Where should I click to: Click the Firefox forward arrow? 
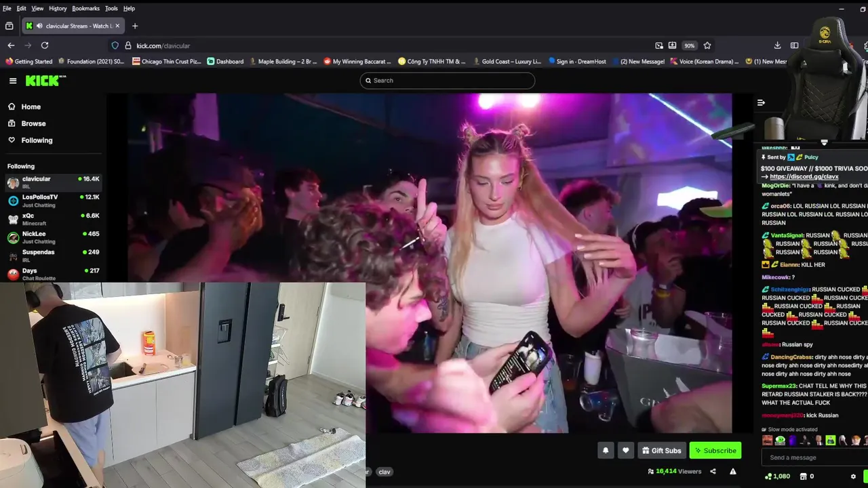28,45
